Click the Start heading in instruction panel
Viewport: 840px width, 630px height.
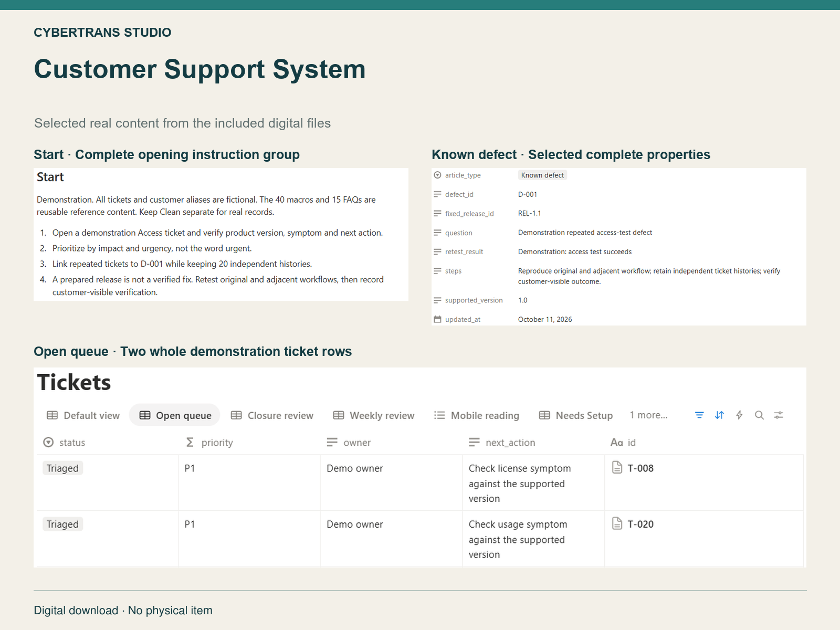point(50,177)
